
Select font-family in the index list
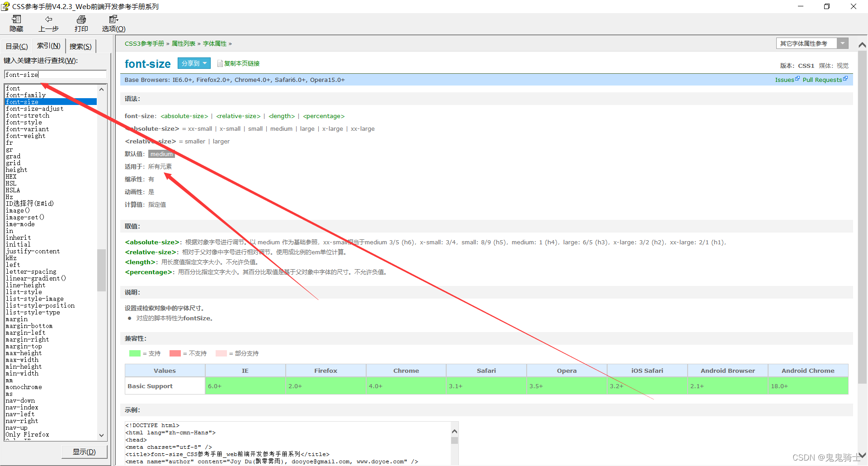[26, 95]
